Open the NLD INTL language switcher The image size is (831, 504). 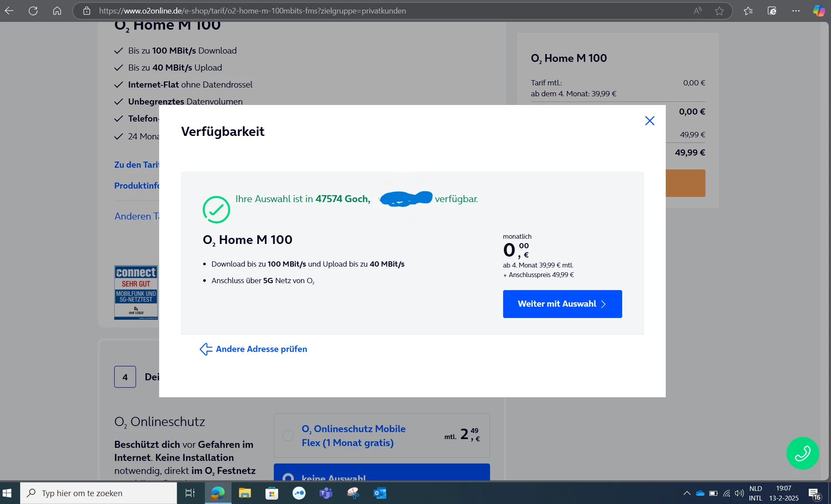756,493
